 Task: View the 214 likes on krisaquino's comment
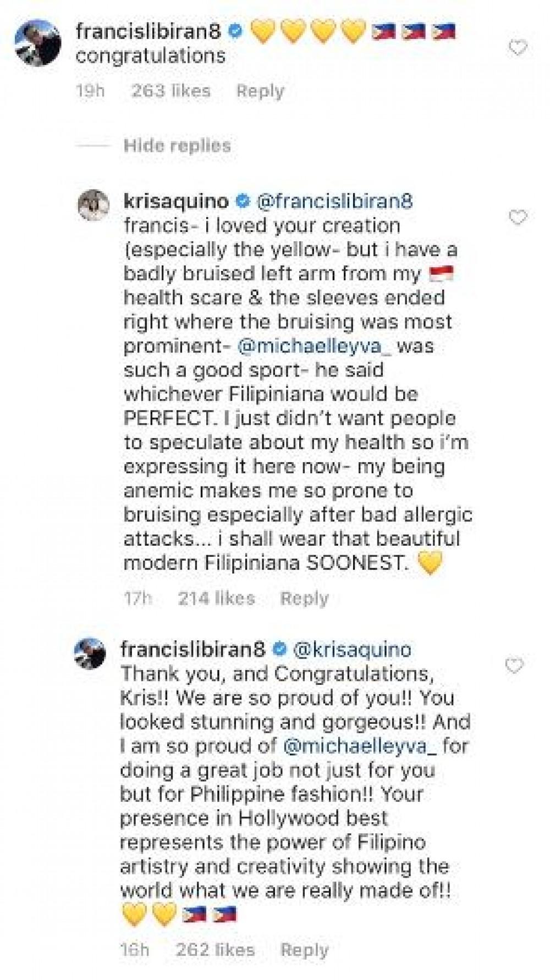[216, 598]
